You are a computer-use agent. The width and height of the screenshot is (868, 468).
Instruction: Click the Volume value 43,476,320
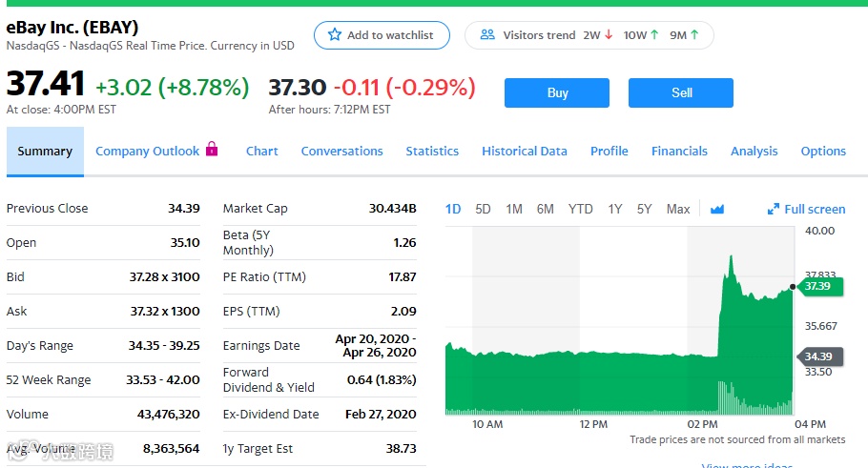pos(168,414)
